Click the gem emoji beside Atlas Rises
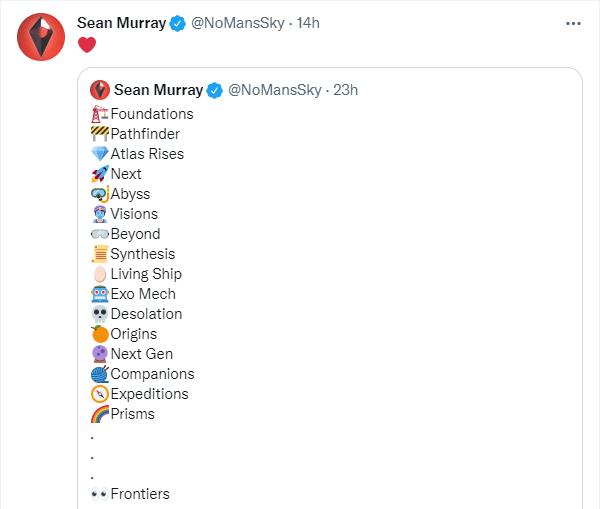Viewport: 610px width, 509px height. pyautogui.click(x=99, y=154)
